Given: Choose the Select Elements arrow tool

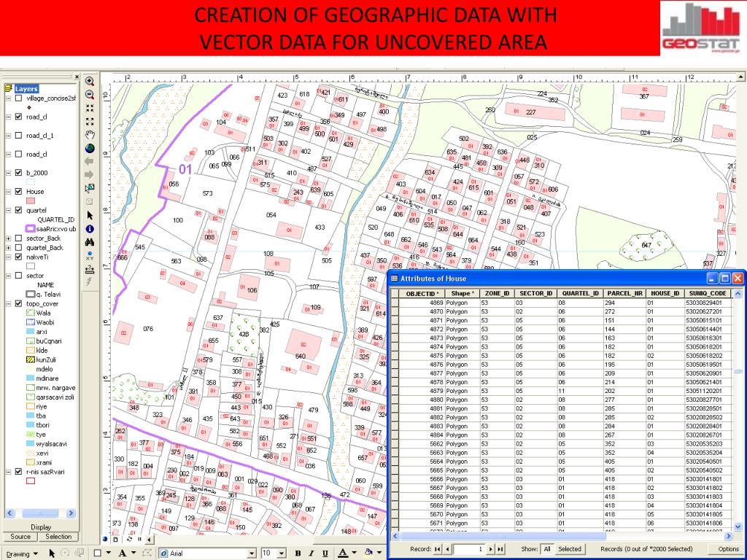Looking at the screenshot, I should 90,215.
